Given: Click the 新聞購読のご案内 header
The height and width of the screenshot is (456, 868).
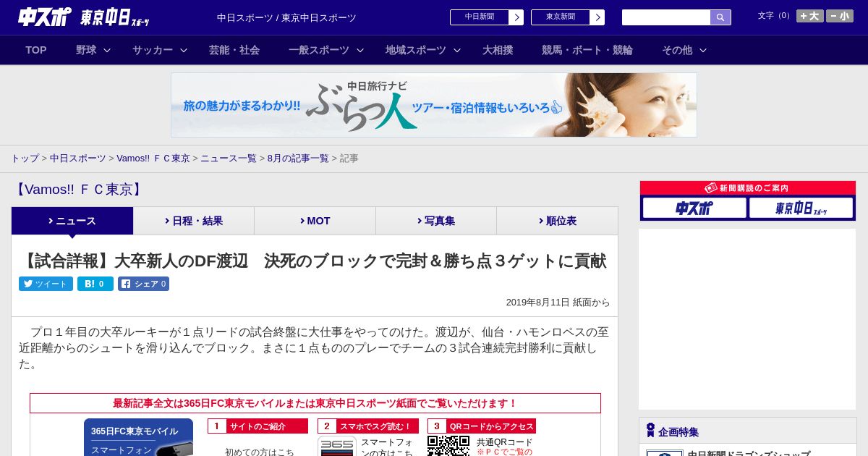Looking at the screenshot, I should [x=748, y=188].
